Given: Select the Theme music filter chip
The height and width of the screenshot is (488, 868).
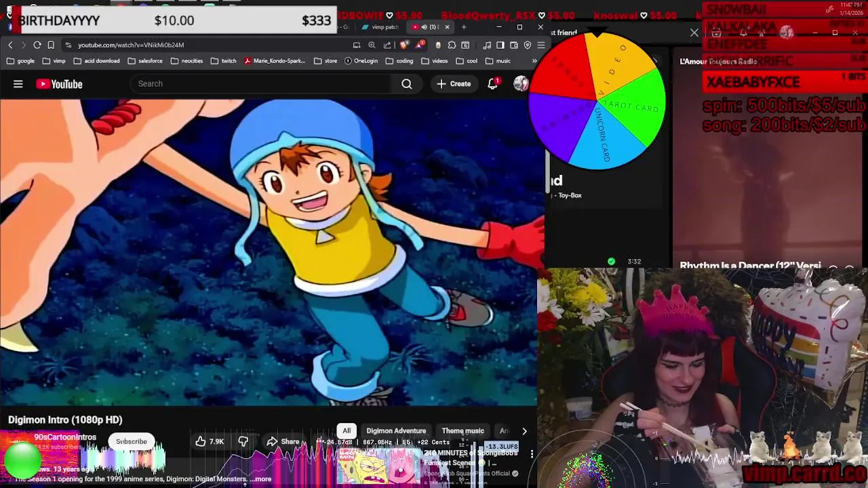Looking at the screenshot, I should click(x=463, y=431).
